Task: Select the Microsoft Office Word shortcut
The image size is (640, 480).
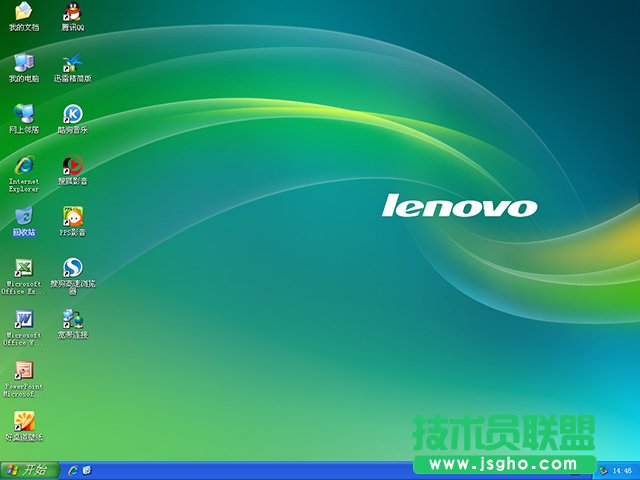Action: coord(24,319)
